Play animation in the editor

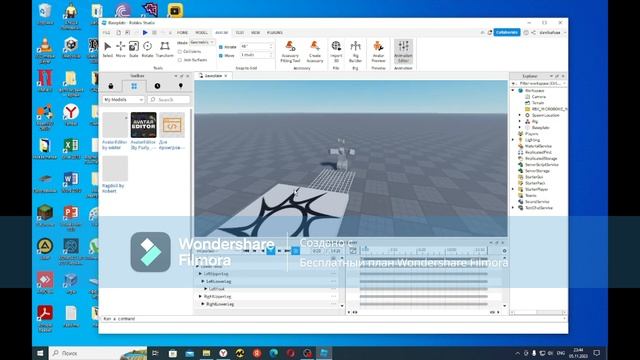[x=271, y=251]
